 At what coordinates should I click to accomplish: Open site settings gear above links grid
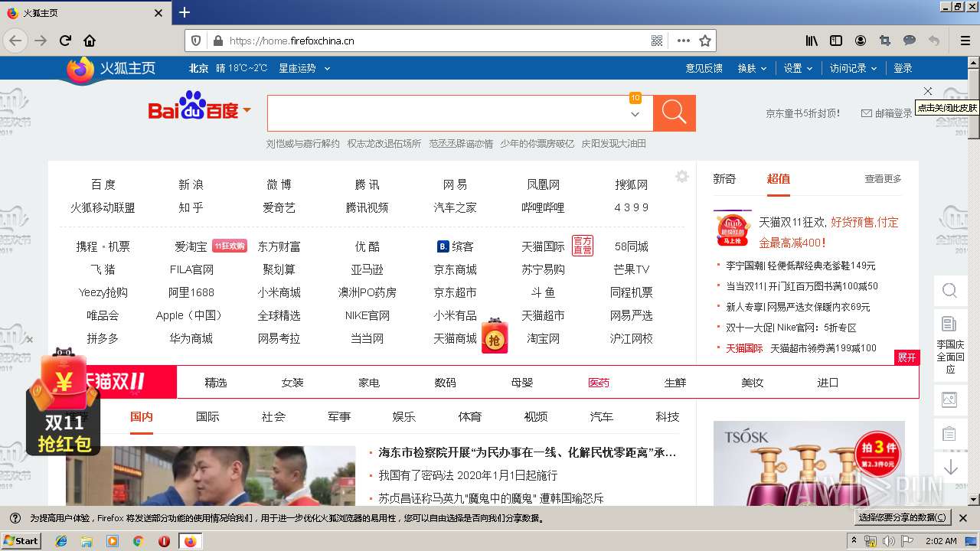[682, 177]
